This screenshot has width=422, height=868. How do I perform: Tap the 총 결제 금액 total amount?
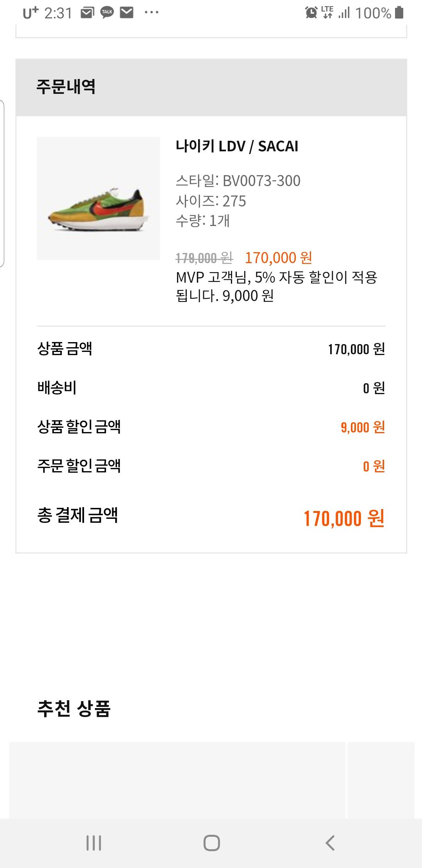344,518
